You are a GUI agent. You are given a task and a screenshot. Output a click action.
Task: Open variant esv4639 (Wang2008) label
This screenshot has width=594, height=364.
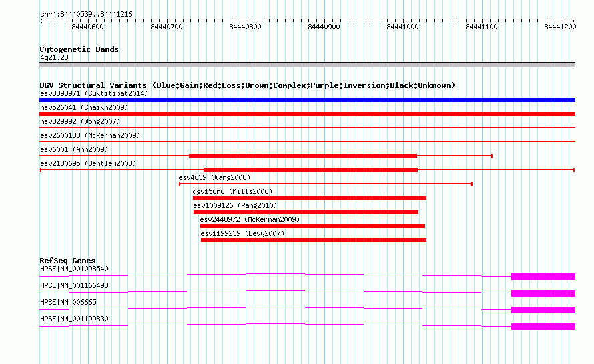point(214,177)
